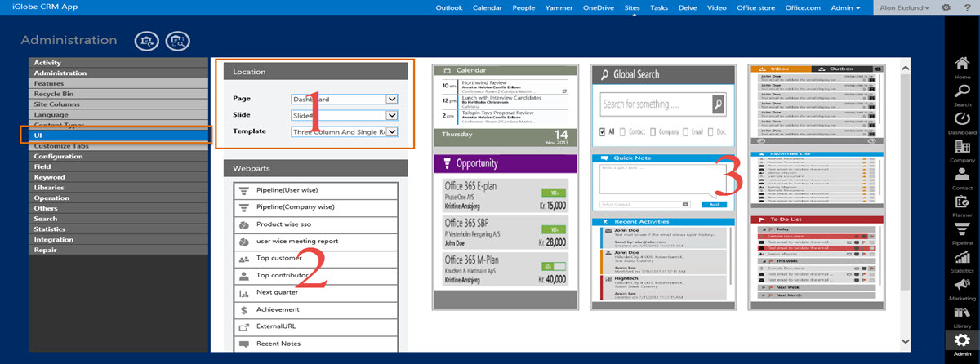Open Delve in top navigation
Viewport: 980px width, 364px height.
[687, 7]
